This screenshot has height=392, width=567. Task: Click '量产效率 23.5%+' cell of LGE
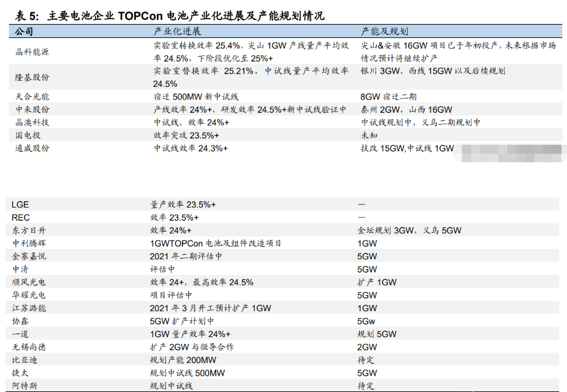pos(183,205)
